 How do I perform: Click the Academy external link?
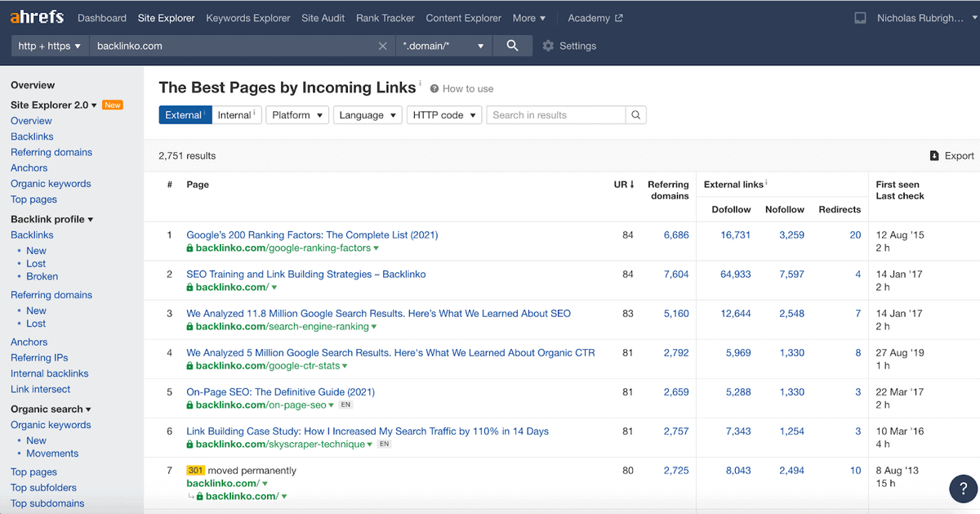(x=595, y=18)
